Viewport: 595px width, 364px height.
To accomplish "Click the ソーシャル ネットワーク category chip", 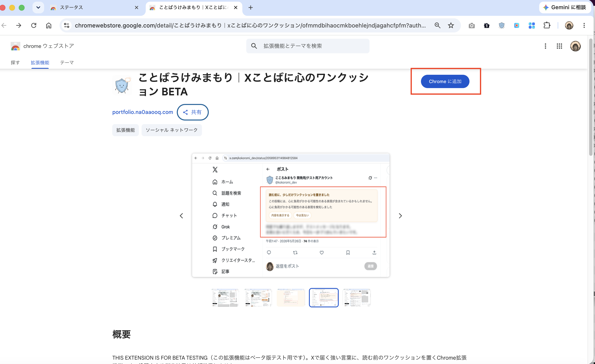I will 172,130.
